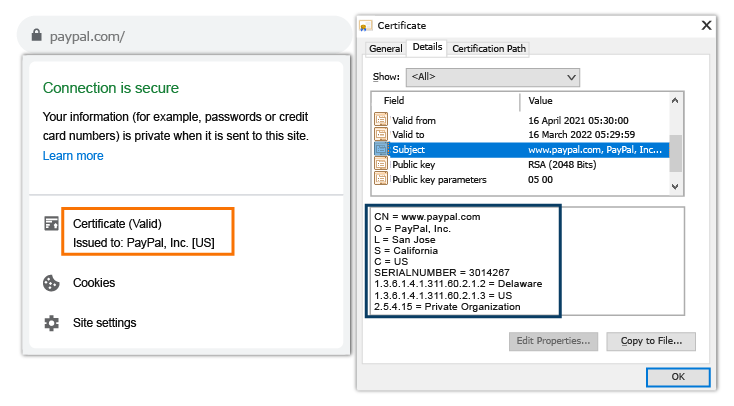Switch to the Certification Path tab
734x406 pixels.
[489, 49]
